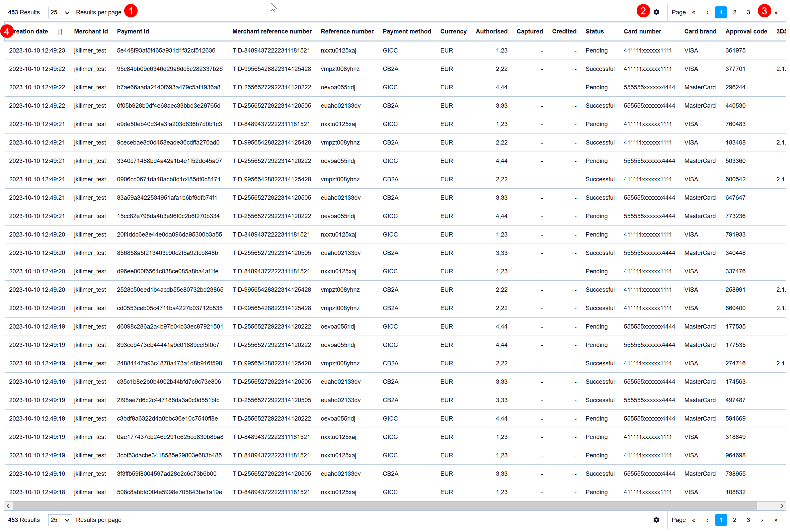Go to first page in bottom pagination
790x532 pixels.
693,520
